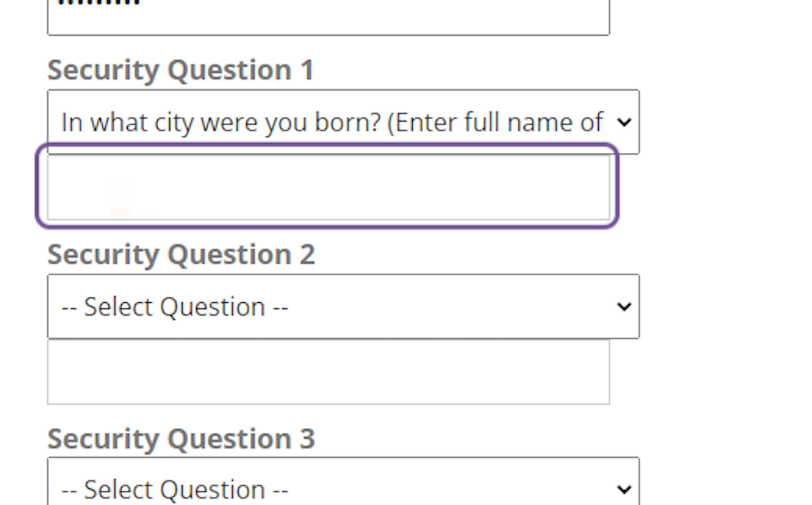Click the 'Security Question 2' heading
Image resolution: width=812 pixels, height=505 pixels.
181,254
